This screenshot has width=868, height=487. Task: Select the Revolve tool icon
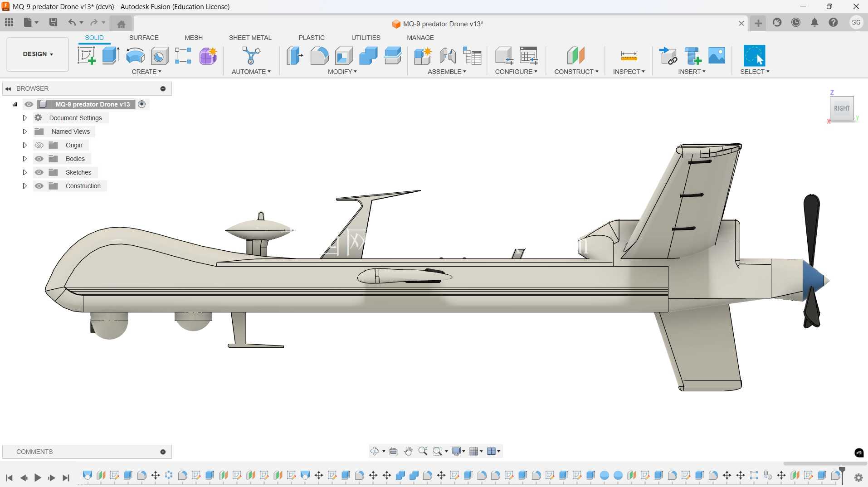pyautogui.click(x=135, y=56)
